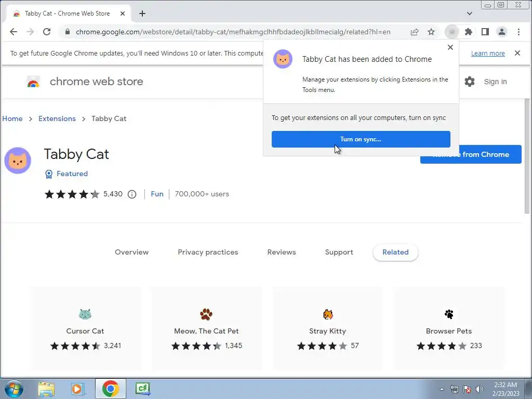Click the Turn on sync button
The image size is (532, 399).
pos(361,139)
